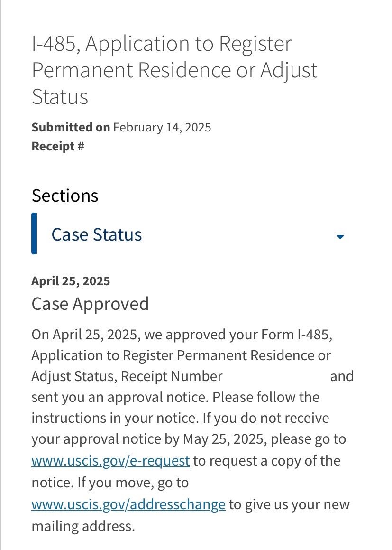The width and height of the screenshot is (392, 550).
Task: Click "Adjust Status," in the approval paragraph
Action: [74, 376]
